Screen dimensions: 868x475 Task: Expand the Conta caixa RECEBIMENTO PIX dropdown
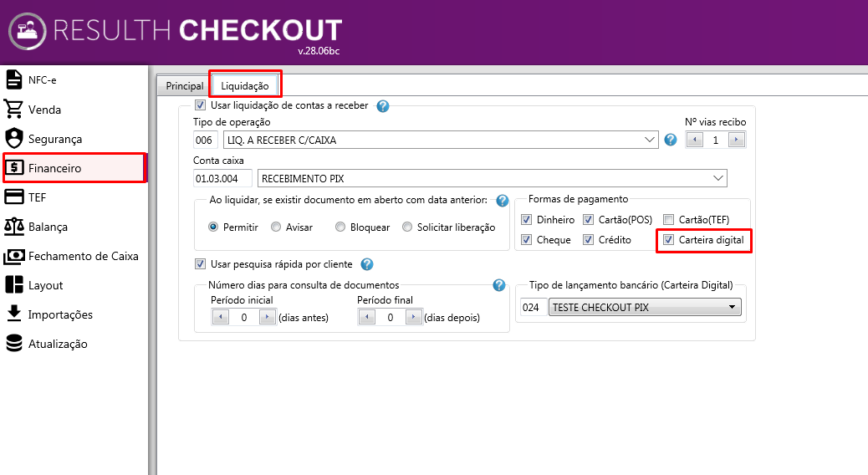tap(718, 178)
